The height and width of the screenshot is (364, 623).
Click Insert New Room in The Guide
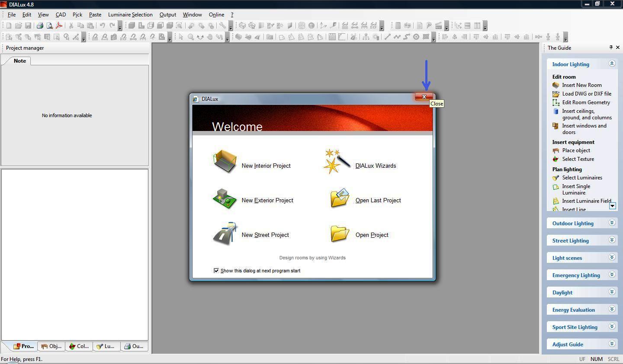tap(581, 85)
